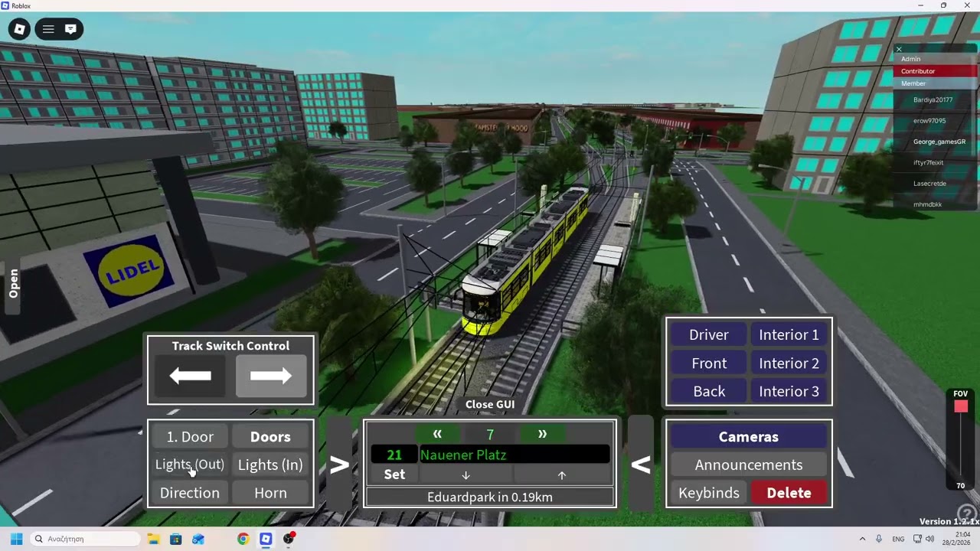The image size is (980, 551).
Task: Click the microphone icon in system tray
Action: pos(879,539)
